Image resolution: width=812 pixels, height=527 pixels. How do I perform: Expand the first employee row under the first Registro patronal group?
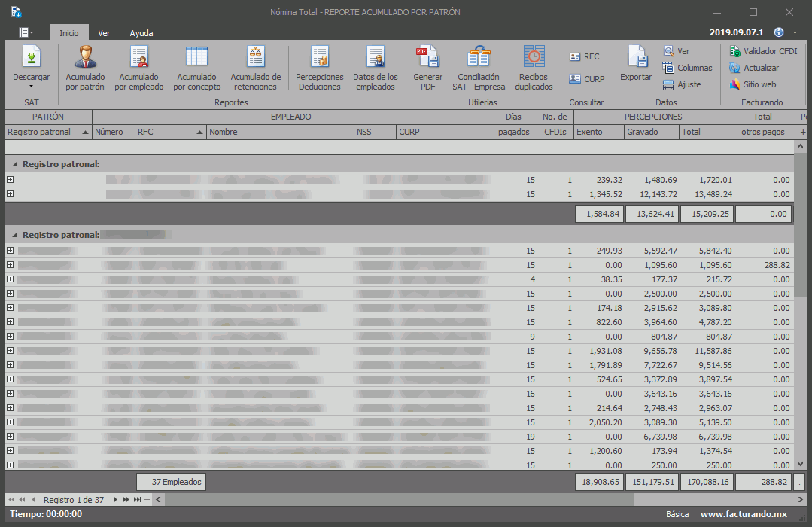tap(11, 180)
